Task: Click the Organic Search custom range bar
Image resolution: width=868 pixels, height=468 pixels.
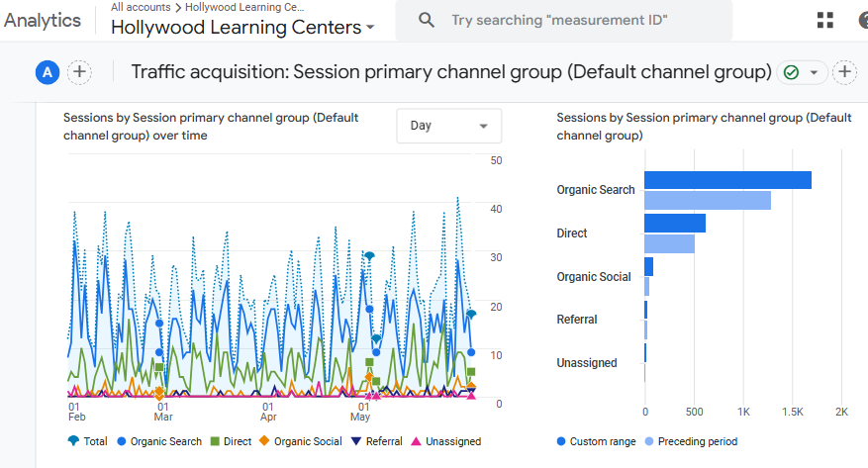Action: (727, 180)
